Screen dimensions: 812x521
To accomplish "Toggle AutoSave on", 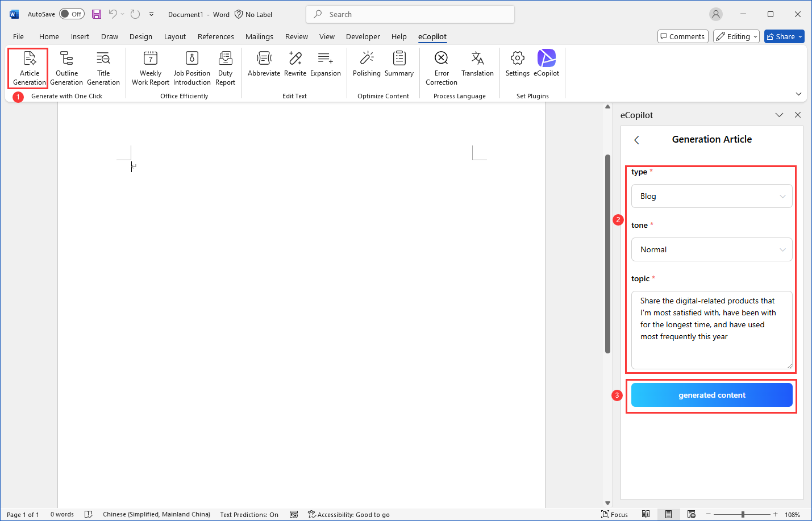I will [x=72, y=14].
